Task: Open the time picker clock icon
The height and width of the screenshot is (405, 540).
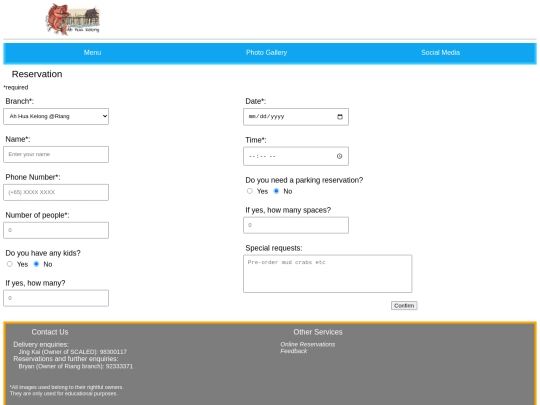Action: tap(339, 156)
